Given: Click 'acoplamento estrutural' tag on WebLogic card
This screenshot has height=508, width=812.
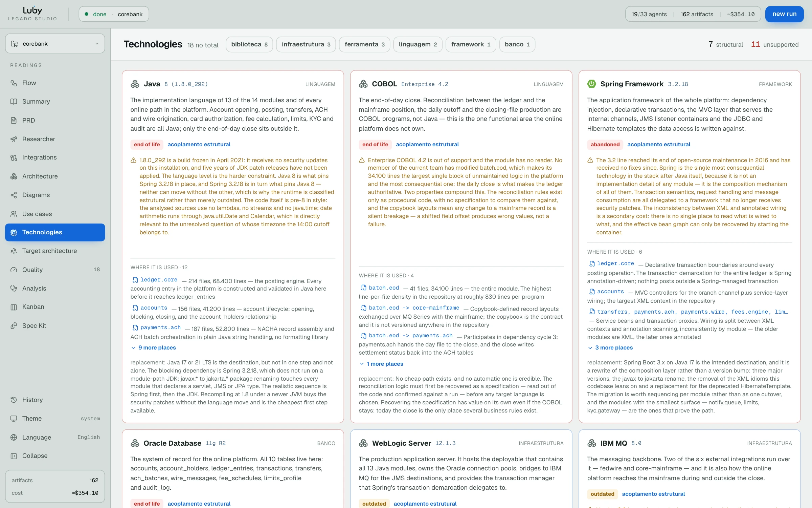Looking at the screenshot, I should coord(425,504).
